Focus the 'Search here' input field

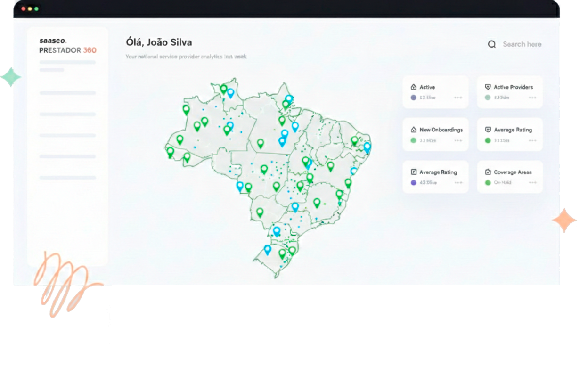point(522,44)
